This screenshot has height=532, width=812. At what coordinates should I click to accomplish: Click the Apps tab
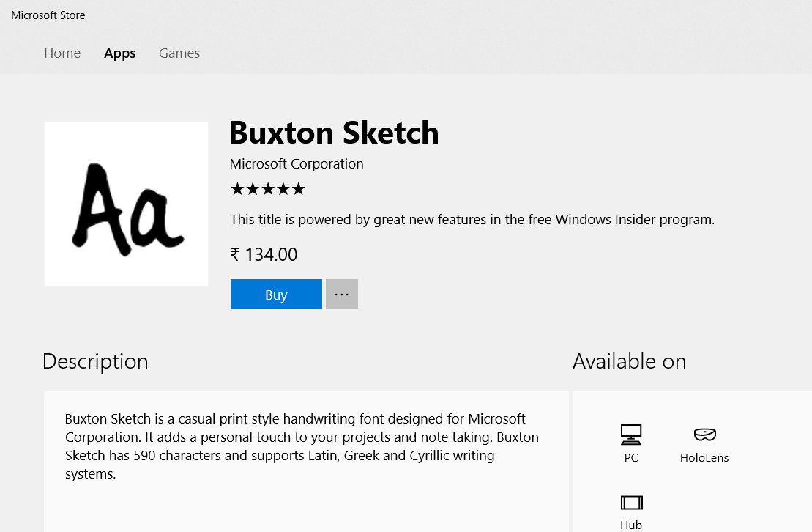[x=119, y=53]
